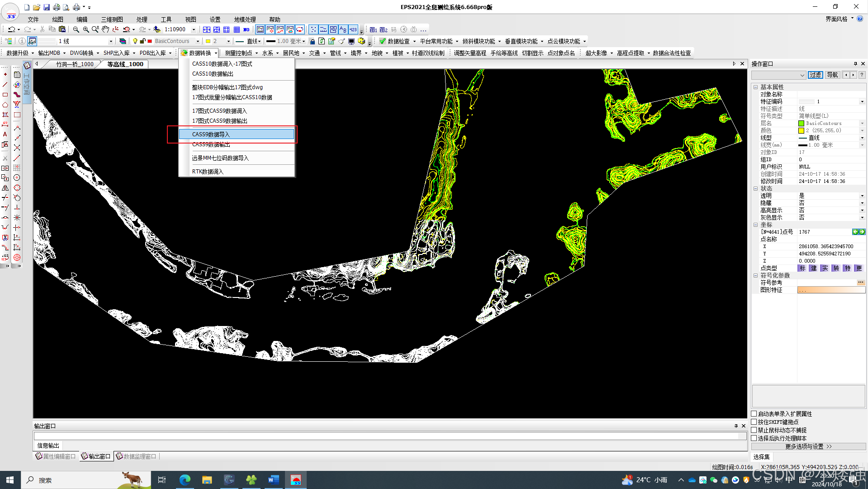Open the 透明 value dropdown

pos(862,196)
